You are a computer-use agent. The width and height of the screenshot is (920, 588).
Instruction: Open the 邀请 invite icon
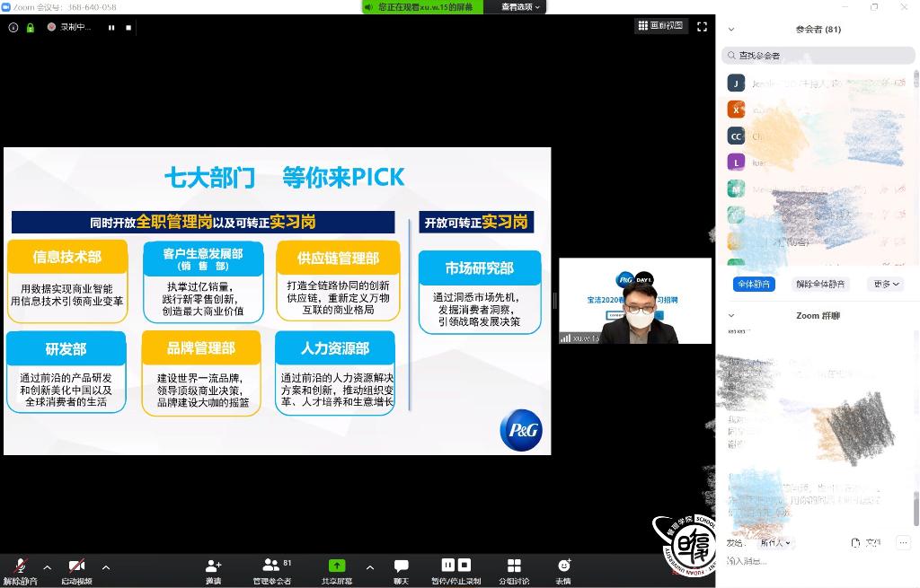[x=213, y=566]
